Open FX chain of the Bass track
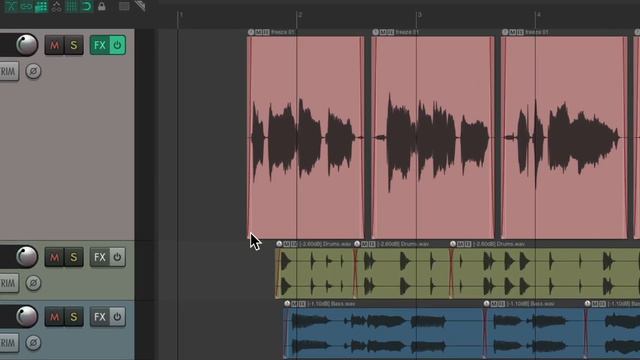Viewport: 640px width, 360px height. pyautogui.click(x=100, y=317)
